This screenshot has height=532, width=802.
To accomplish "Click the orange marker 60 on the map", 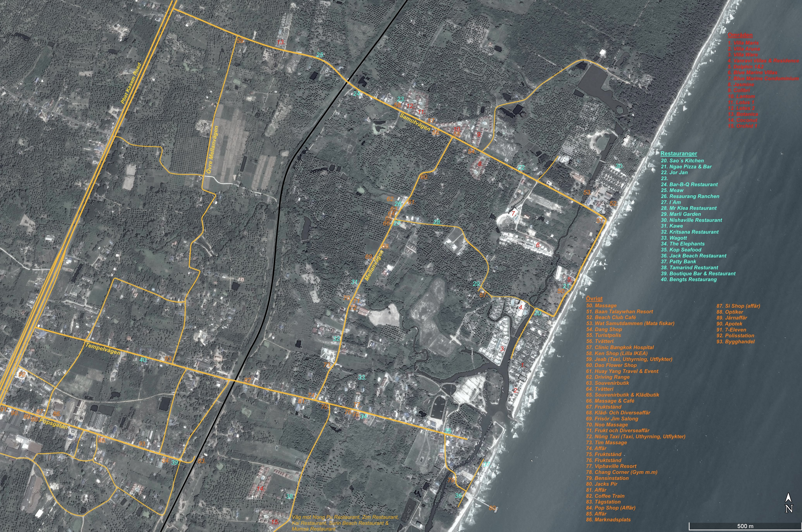I will 424,177.
